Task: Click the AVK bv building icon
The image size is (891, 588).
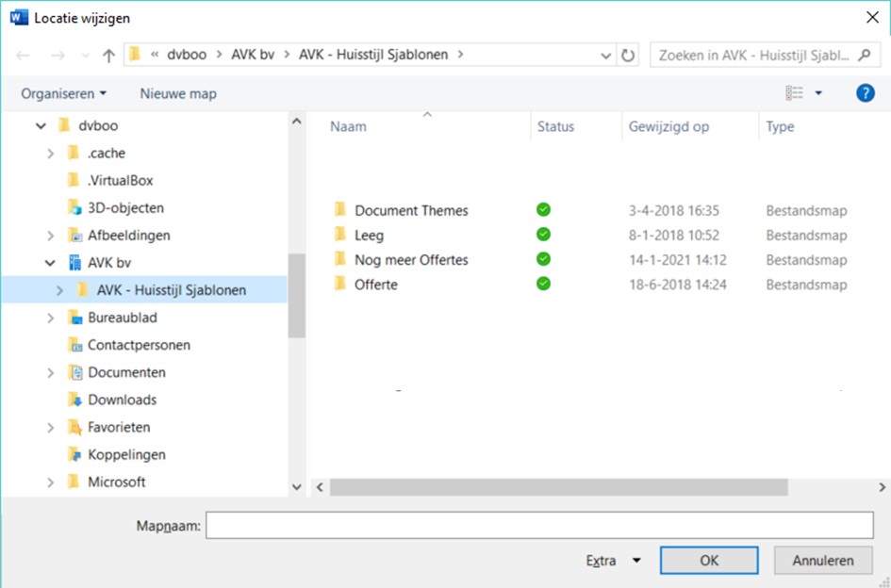Action: coord(74,263)
